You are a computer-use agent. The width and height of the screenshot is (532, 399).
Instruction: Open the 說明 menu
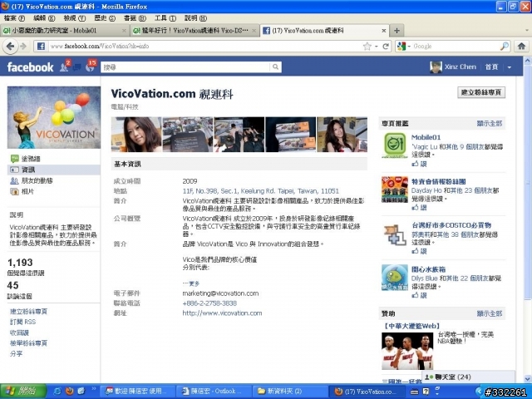(x=195, y=18)
